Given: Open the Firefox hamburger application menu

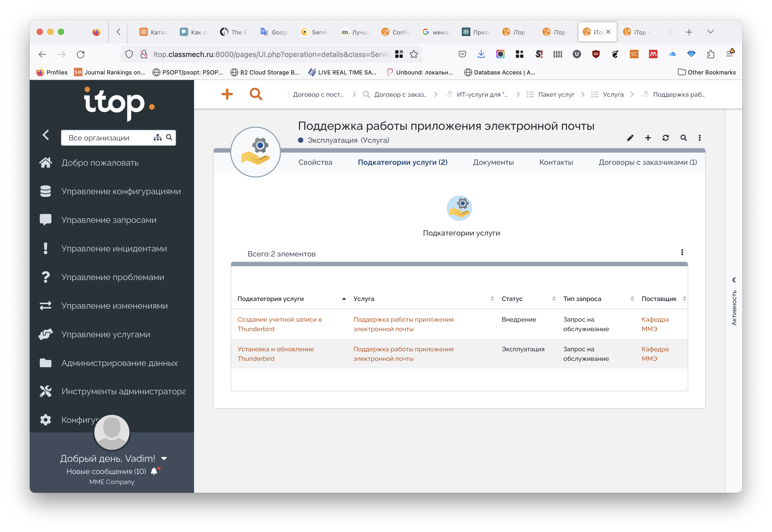Looking at the screenshot, I should click(x=730, y=53).
